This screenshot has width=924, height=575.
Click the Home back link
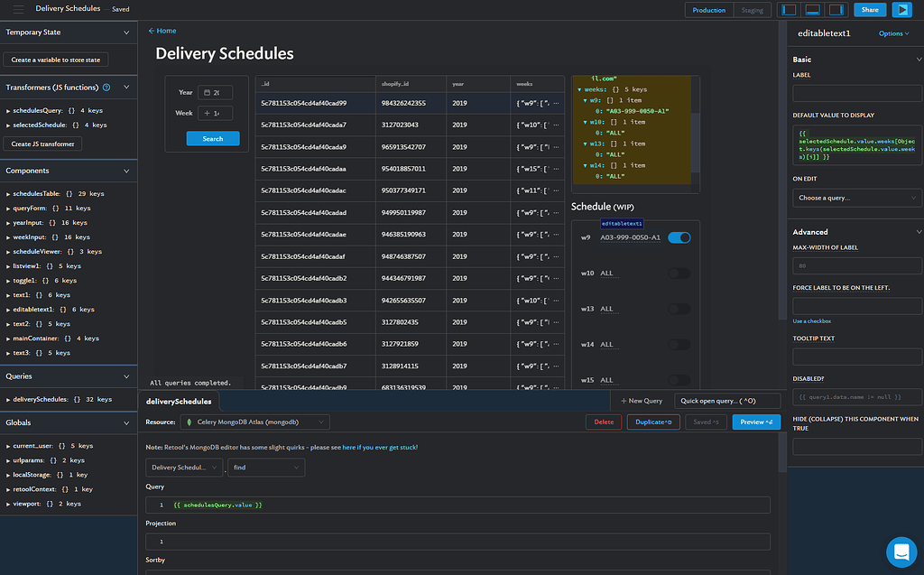click(162, 31)
